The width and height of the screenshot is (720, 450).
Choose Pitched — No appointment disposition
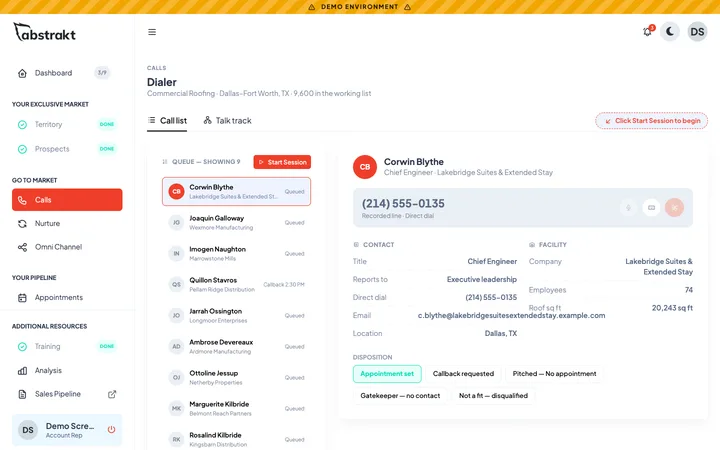pos(554,374)
